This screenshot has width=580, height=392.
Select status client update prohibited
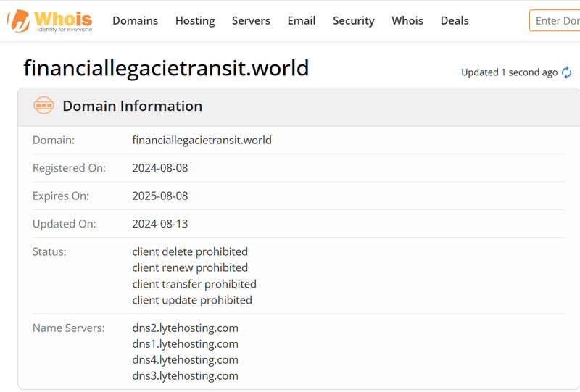click(192, 300)
